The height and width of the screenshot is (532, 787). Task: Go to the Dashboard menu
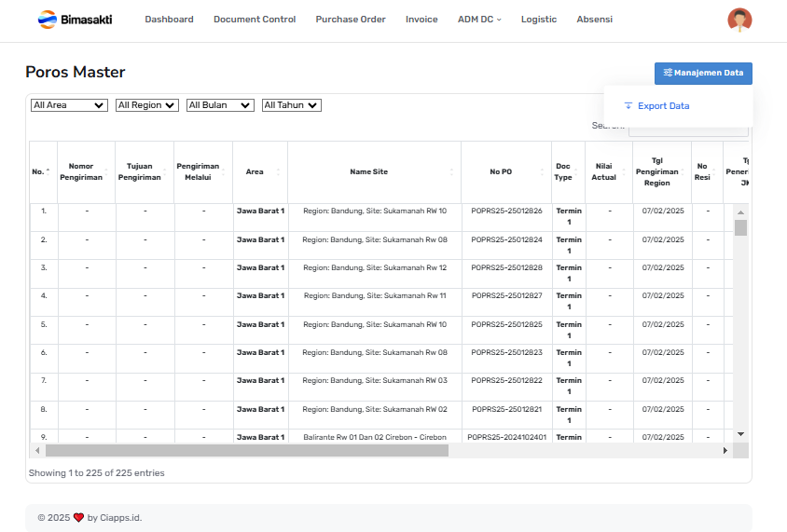[169, 20]
